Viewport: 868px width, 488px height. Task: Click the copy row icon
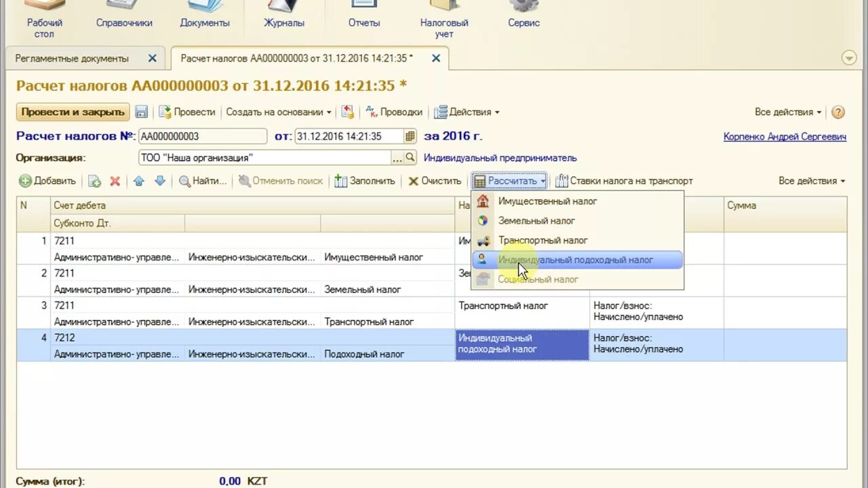tap(94, 181)
